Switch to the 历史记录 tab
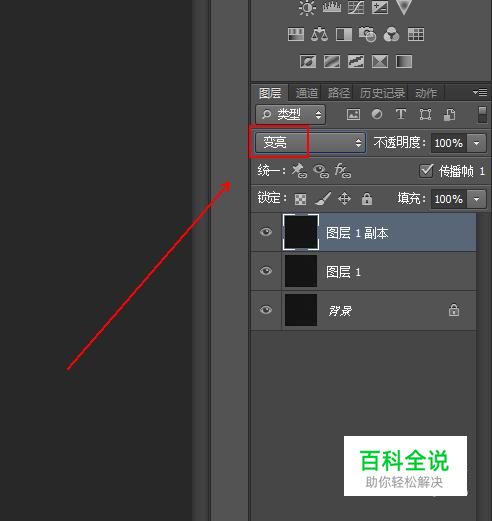Viewport: 492px width, 521px height. 382,93
